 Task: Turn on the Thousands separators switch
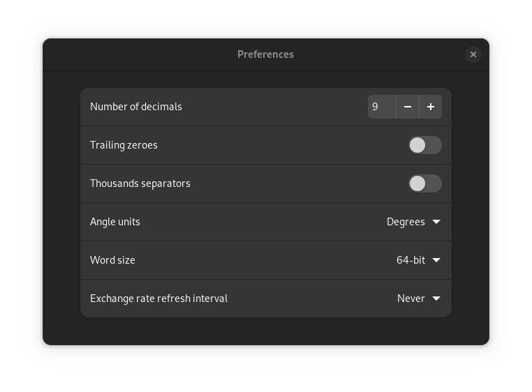coord(425,183)
